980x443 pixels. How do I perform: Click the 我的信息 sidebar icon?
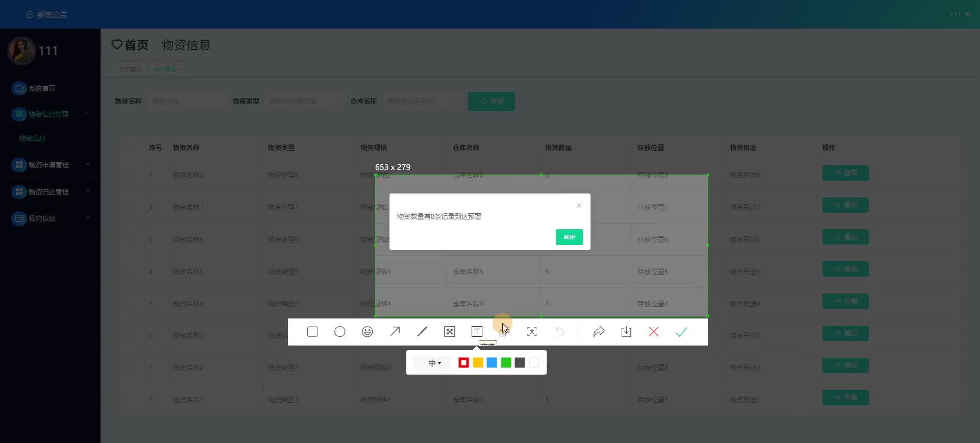click(19, 218)
